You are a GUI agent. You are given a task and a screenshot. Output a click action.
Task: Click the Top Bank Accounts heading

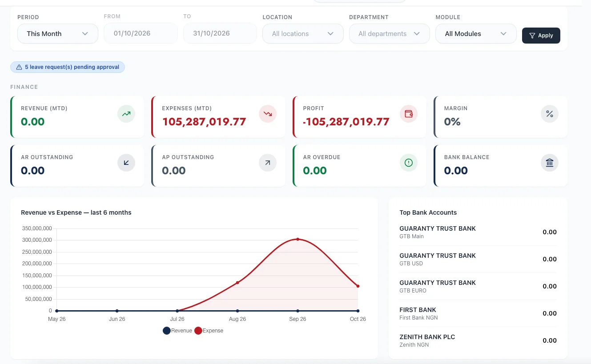click(x=428, y=212)
